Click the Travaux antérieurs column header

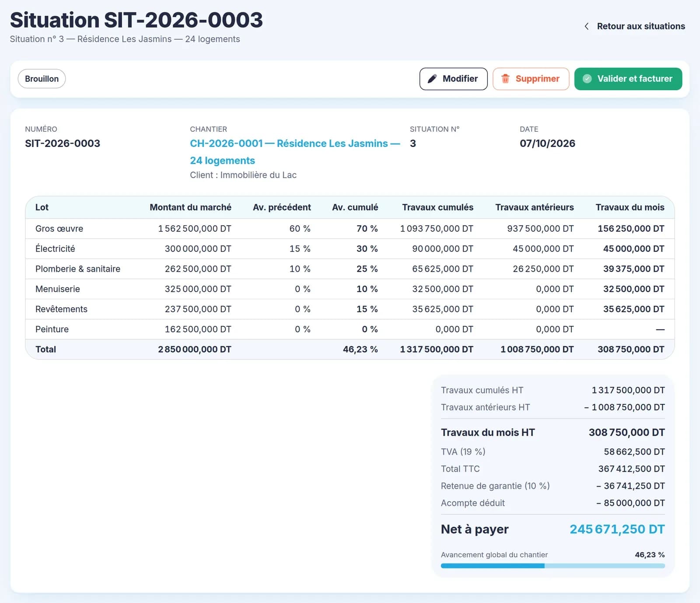pos(534,207)
